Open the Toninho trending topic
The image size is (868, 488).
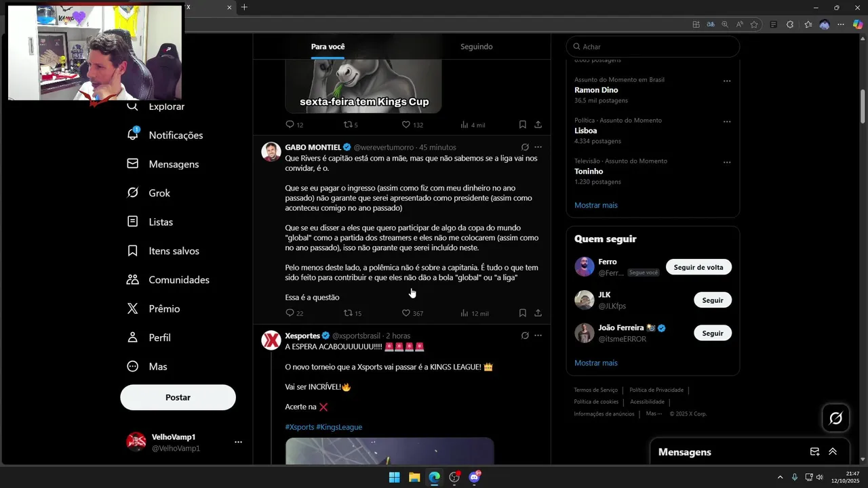click(589, 171)
